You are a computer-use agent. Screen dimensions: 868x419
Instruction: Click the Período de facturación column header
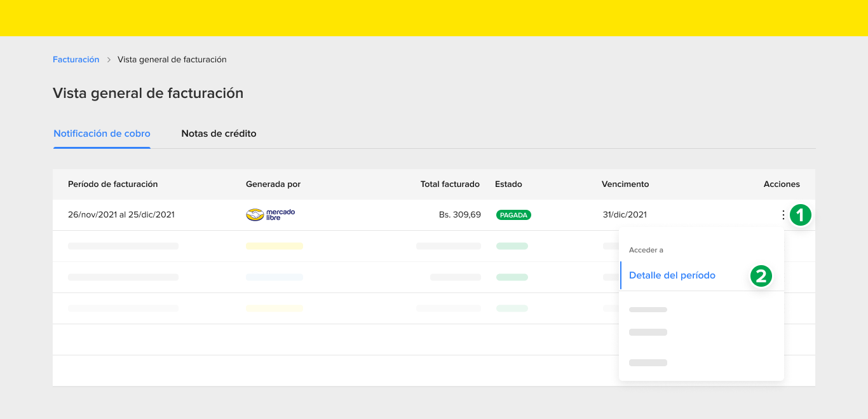point(113,184)
